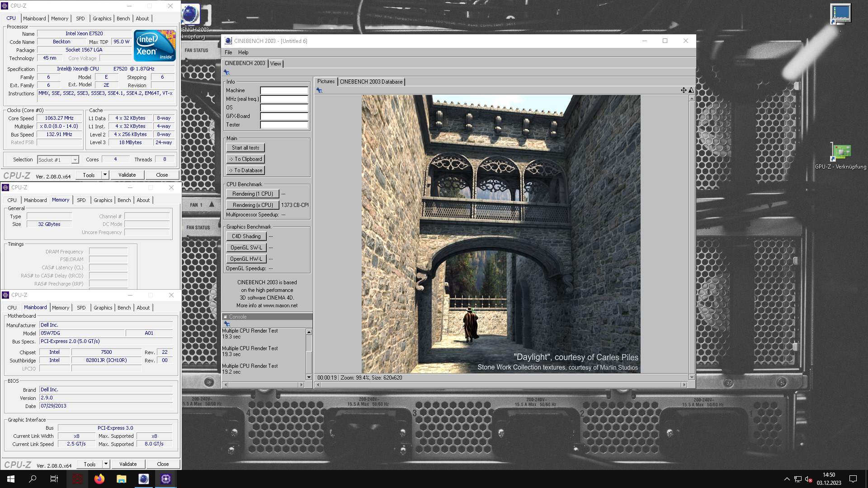The height and width of the screenshot is (488, 868).
Task: Switch to the View tab in CINEBENCH
Action: (275, 64)
